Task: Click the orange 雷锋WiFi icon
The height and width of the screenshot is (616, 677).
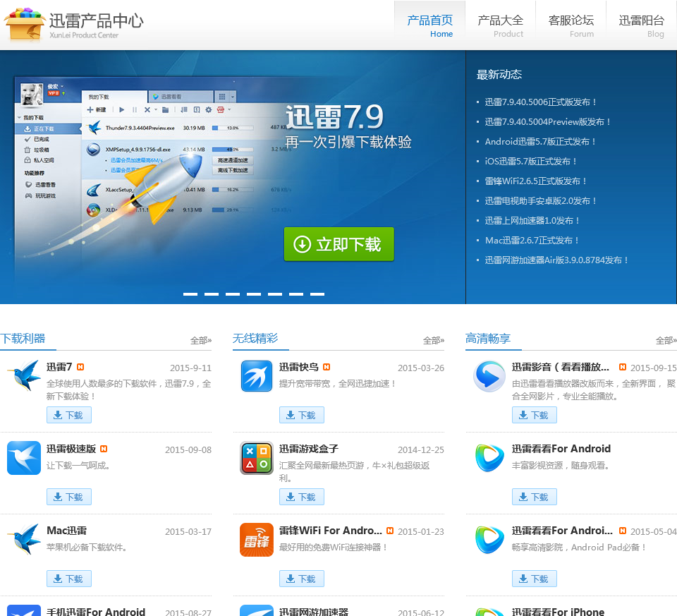Action: tap(257, 540)
